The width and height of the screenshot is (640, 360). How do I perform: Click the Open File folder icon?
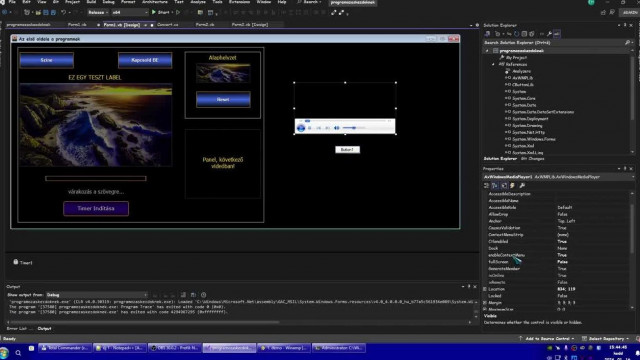click(38, 13)
